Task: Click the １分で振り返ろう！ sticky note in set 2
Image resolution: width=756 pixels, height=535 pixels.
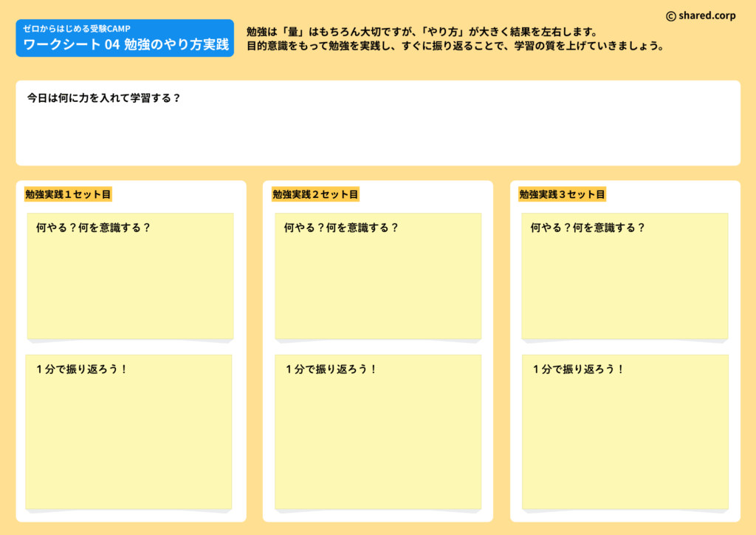Action: [x=378, y=432]
